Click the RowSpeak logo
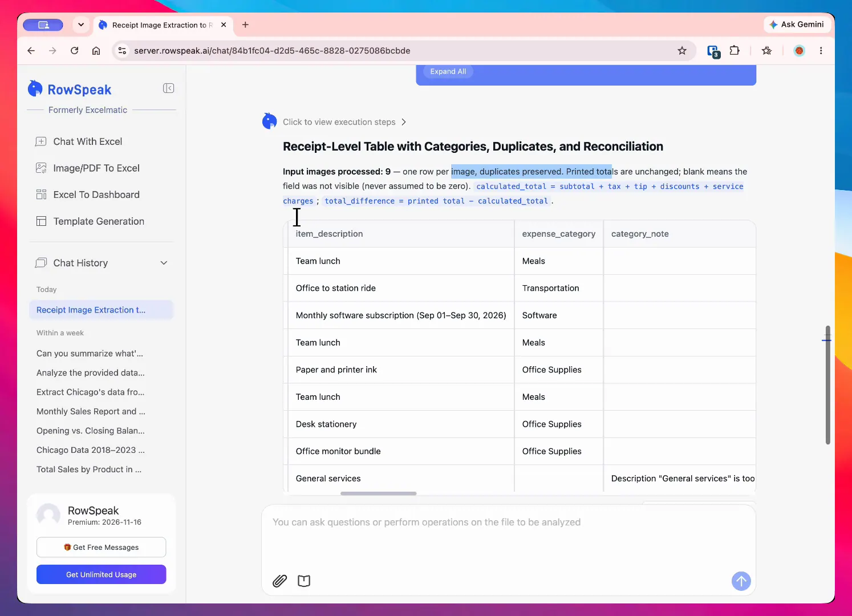Image resolution: width=852 pixels, height=616 pixels. 70,89
